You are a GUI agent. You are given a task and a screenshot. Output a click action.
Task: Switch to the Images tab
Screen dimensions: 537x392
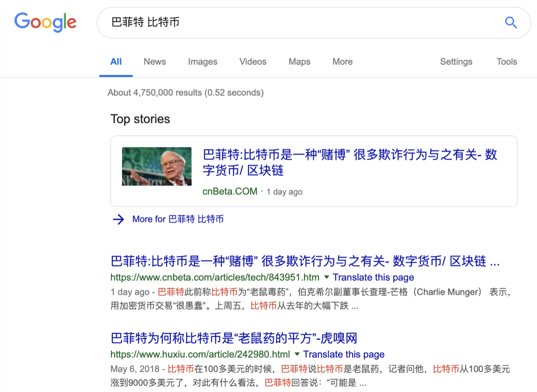pos(203,62)
